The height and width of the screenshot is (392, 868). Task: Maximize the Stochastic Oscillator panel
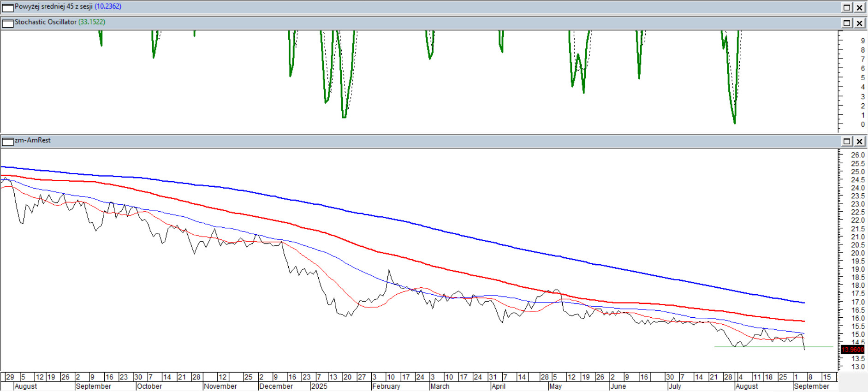click(x=847, y=23)
